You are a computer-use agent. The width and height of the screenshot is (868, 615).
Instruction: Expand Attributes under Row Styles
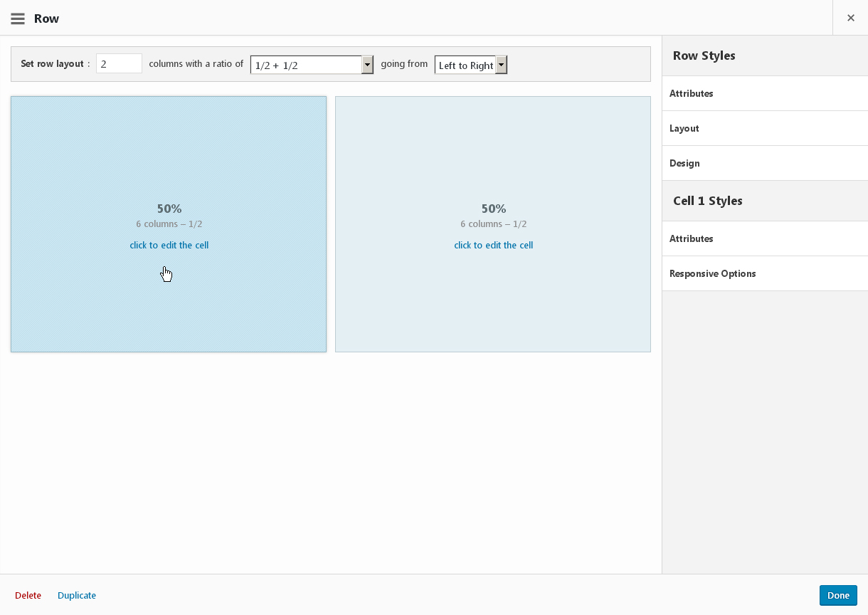tap(765, 93)
